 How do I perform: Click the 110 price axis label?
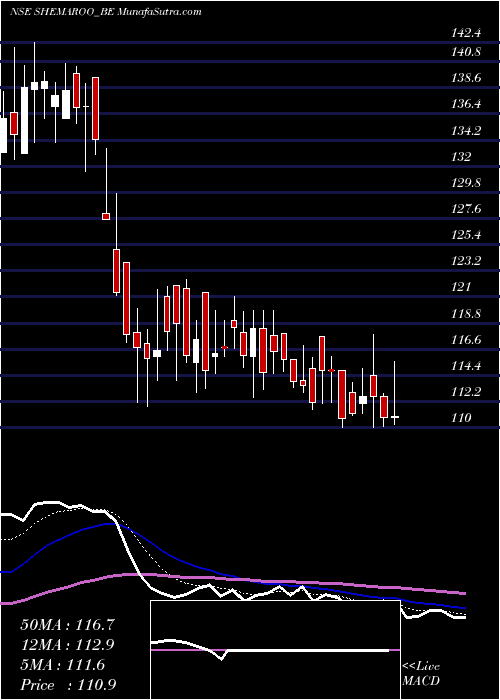tap(461, 418)
